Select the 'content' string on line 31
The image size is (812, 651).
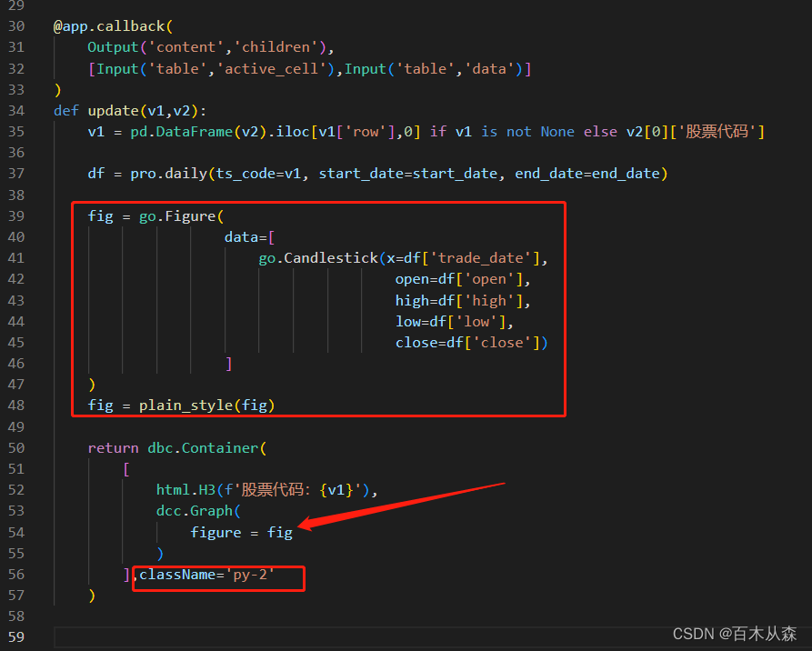[x=185, y=47]
